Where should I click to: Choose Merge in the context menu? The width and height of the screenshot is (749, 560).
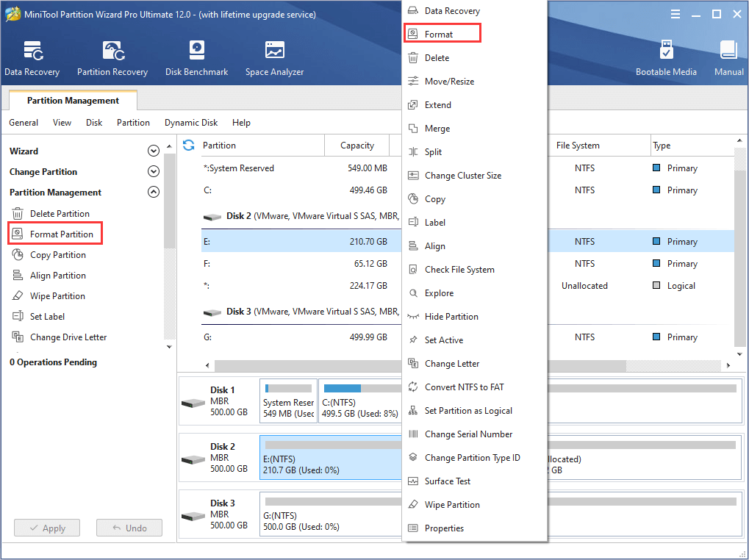474,129
